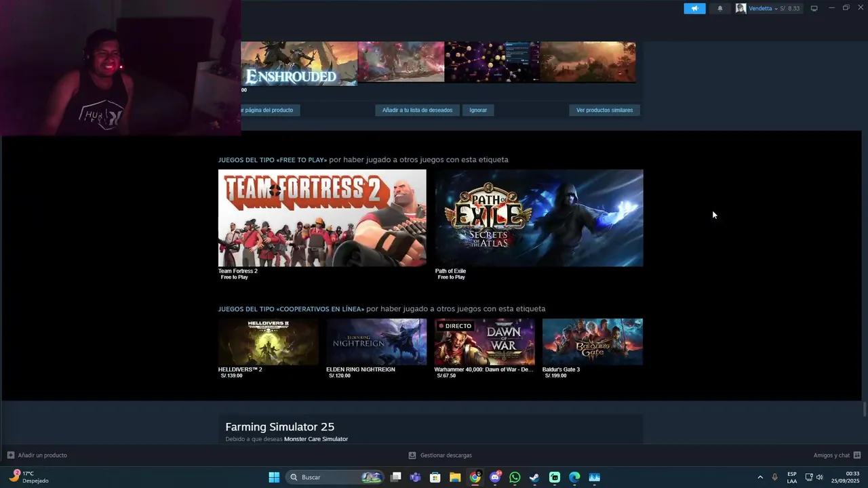The width and height of the screenshot is (868, 488).
Task: Click the downloads manager icon
Action: (412, 455)
